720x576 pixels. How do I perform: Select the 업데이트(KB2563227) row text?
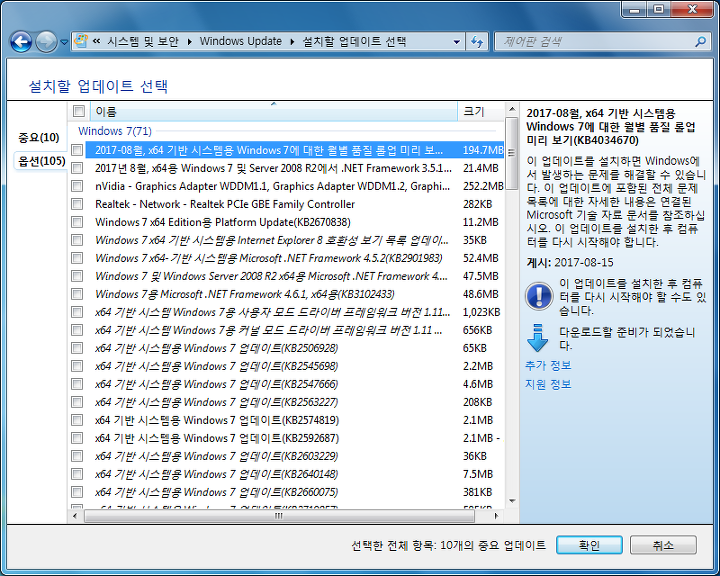pyautogui.click(x=216, y=402)
